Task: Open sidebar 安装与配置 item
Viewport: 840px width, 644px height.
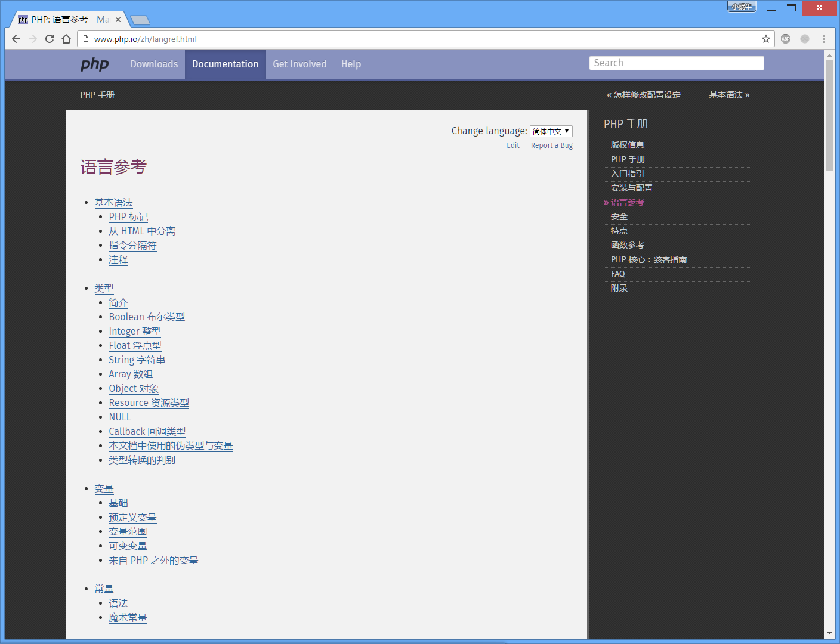Action: 677,188
